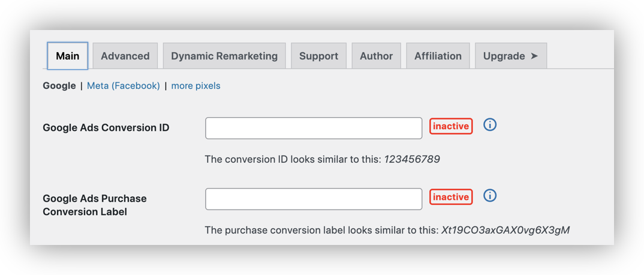This screenshot has width=644, height=275.
Task: Open the Meta (Facebook) link
Action: pos(124,86)
